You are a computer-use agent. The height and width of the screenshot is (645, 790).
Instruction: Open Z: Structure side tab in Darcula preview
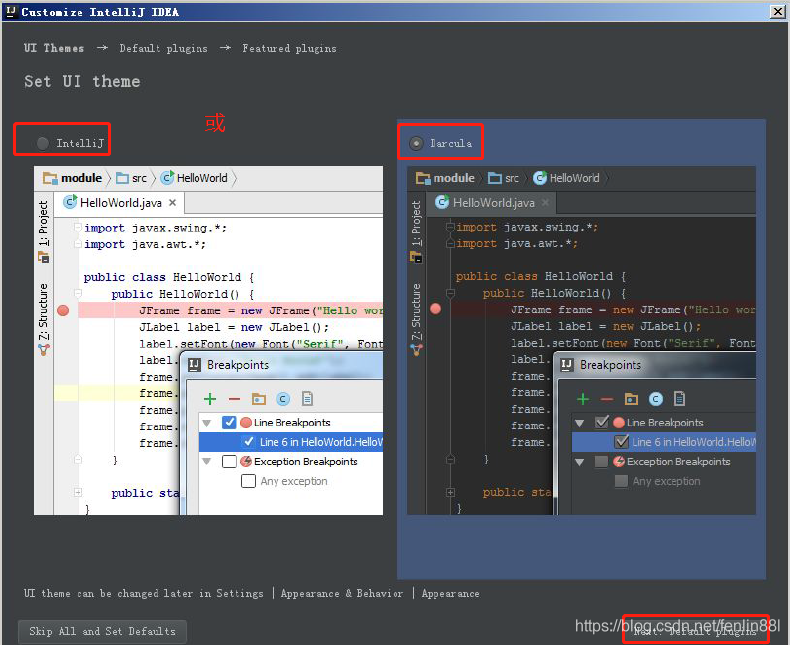tap(416, 319)
